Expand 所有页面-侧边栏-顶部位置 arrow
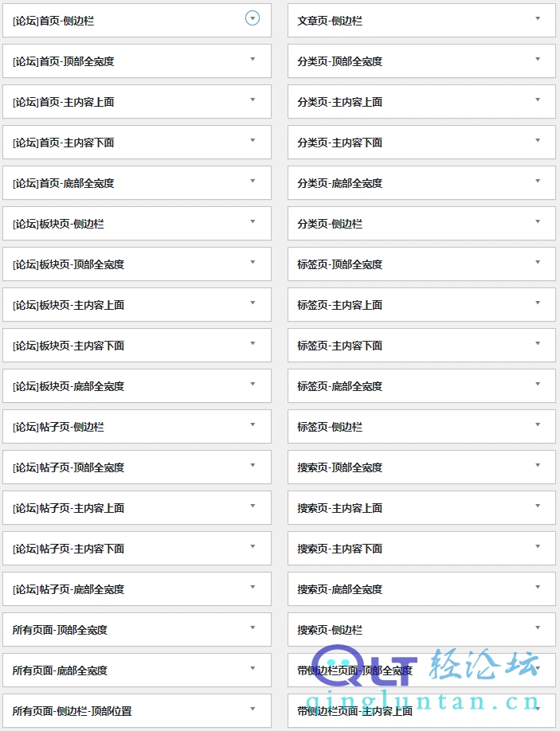This screenshot has width=560, height=731. 253,709
